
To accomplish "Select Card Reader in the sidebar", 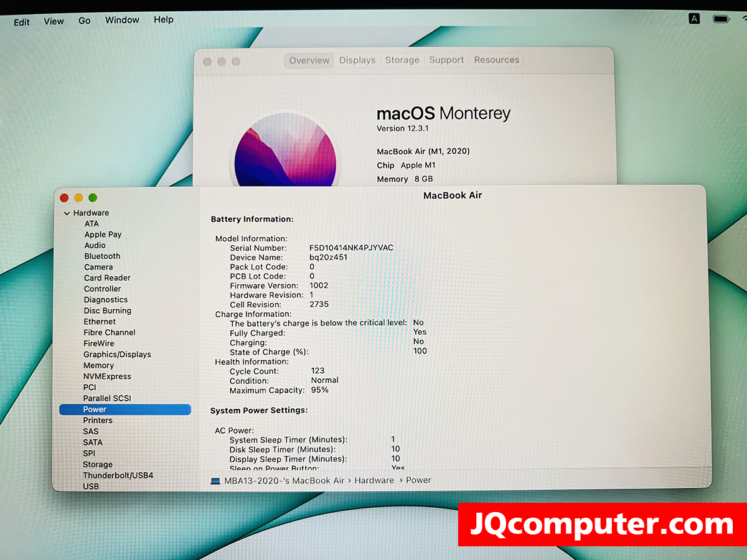I will pos(107,278).
